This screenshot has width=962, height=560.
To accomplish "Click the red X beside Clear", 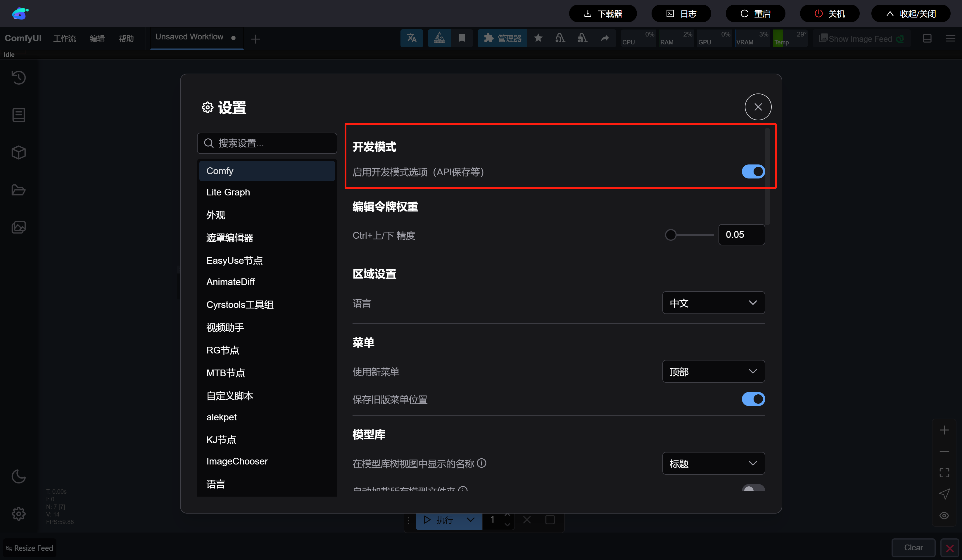I will click(950, 548).
